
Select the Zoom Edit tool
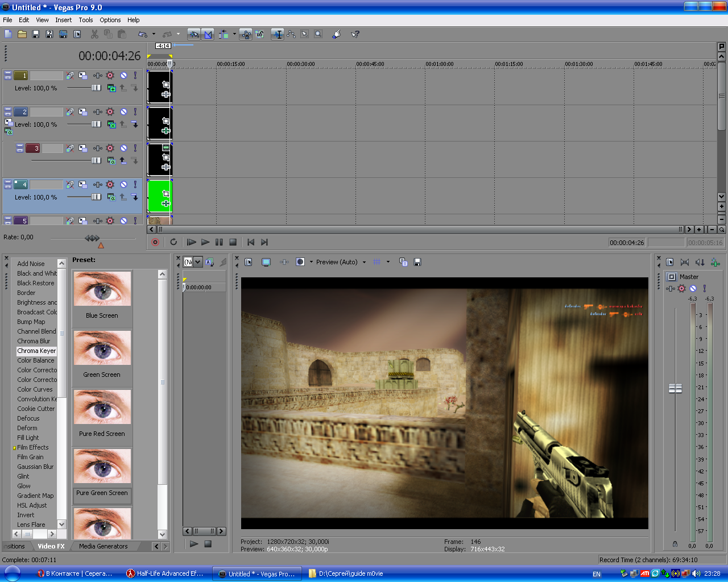(x=318, y=34)
